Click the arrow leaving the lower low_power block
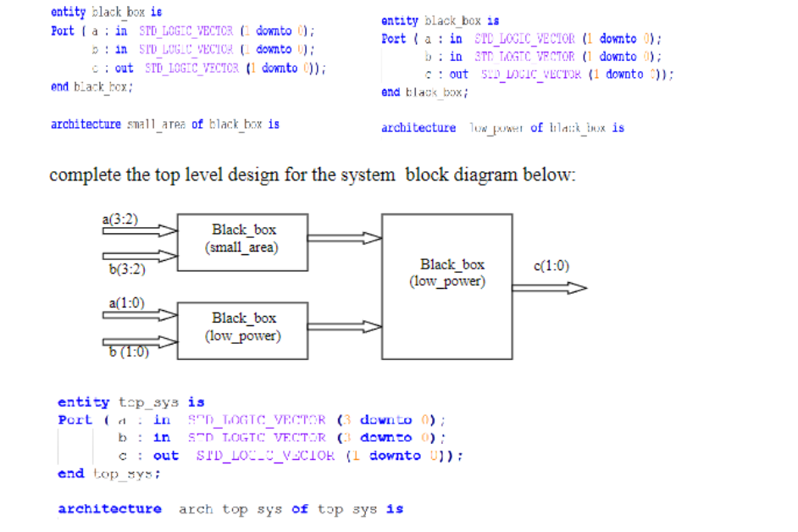This screenshot has width=798, height=532. point(343,326)
